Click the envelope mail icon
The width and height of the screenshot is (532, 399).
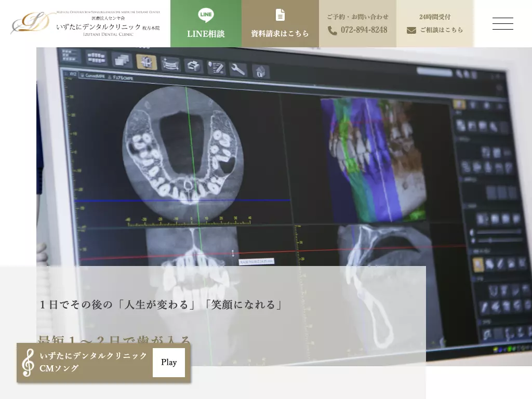411,31
